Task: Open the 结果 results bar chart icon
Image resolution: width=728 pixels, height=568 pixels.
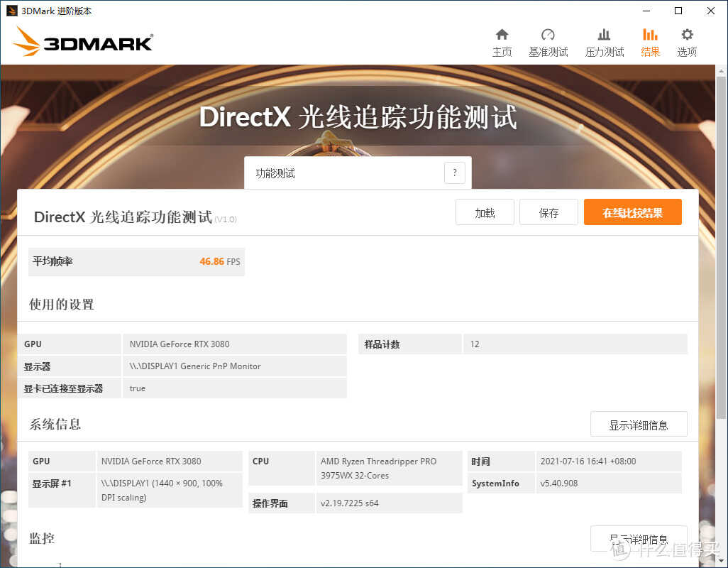Action: coord(650,34)
